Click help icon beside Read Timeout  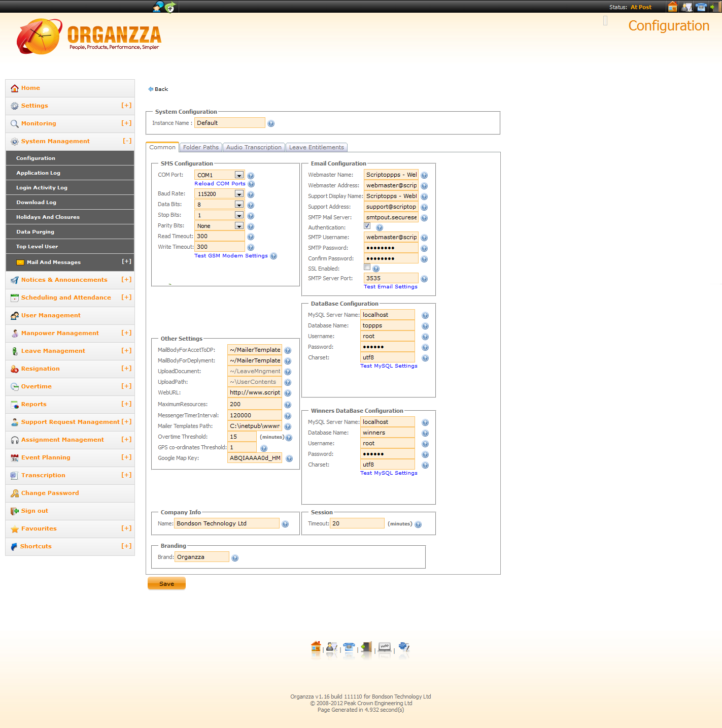251,237
